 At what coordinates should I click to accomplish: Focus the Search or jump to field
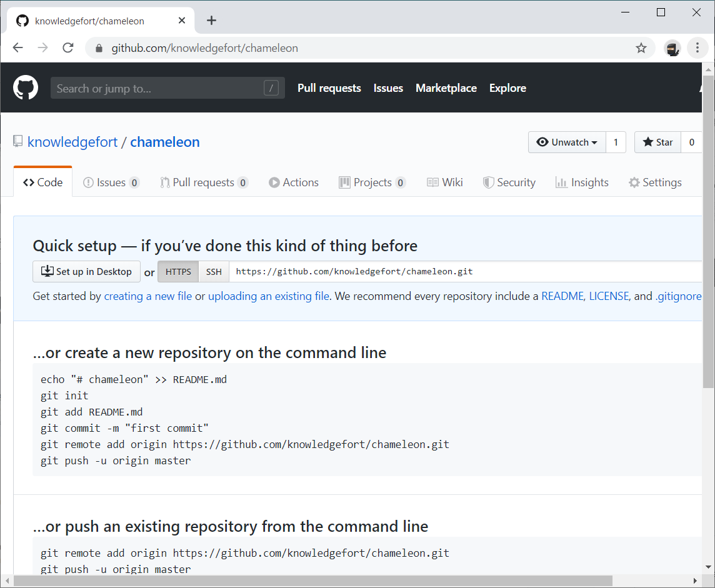click(167, 88)
